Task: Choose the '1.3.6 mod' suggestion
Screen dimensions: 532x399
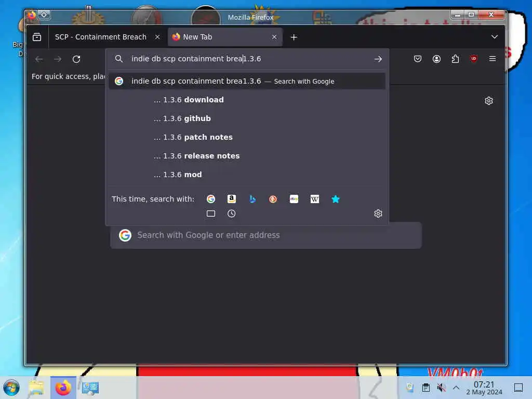Action: click(x=247, y=175)
